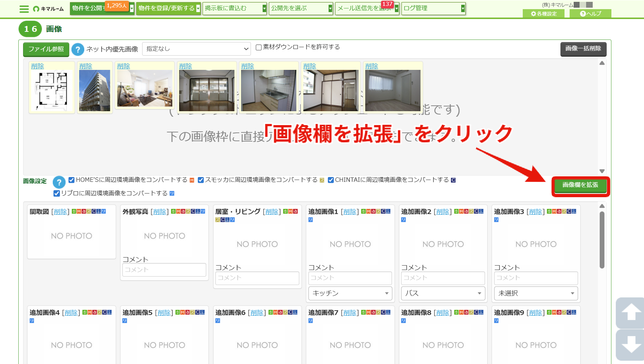Image resolution: width=644 pixels, height=364 pixels.
Task: Click ファイル参照 button
Action: pyautogui.click(x=46, y=49)
